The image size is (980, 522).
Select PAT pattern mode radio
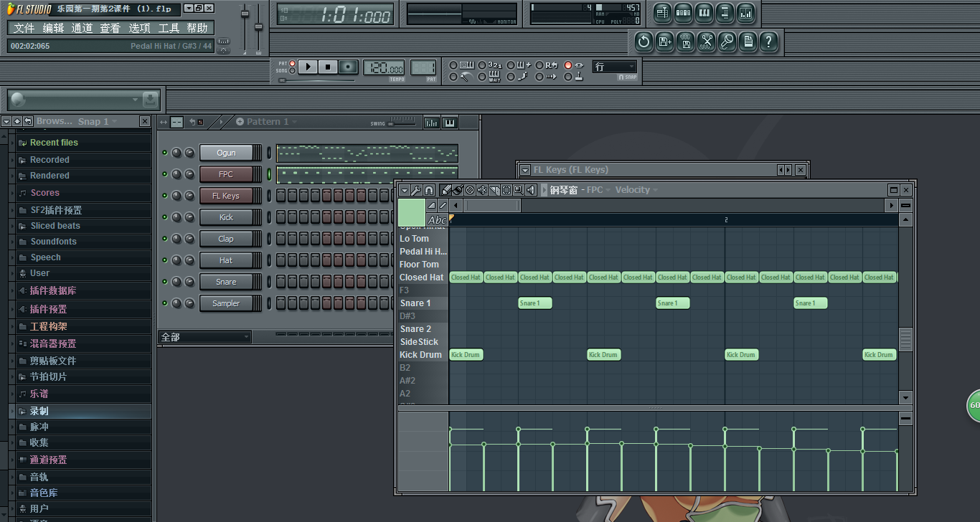(x=292, y=63)
